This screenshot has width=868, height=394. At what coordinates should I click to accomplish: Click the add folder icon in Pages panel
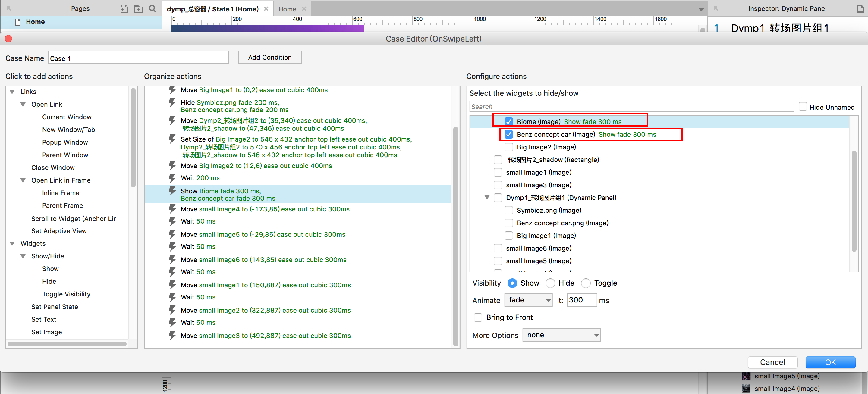coord(139,9)
